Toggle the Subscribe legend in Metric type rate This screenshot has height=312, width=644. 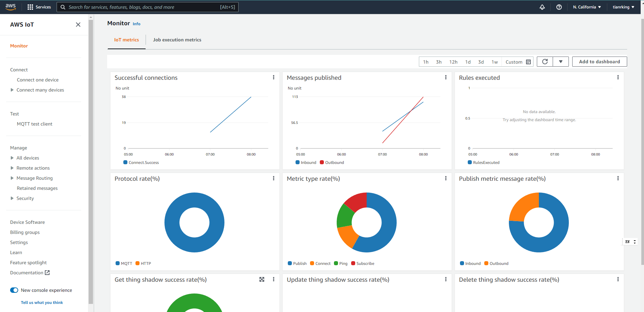coord(363,264)
